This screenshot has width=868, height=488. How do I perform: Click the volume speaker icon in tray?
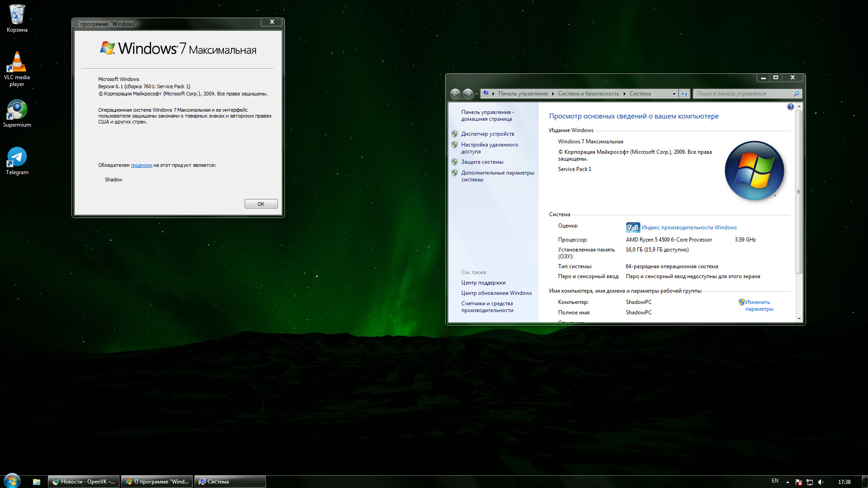(821, 482)
